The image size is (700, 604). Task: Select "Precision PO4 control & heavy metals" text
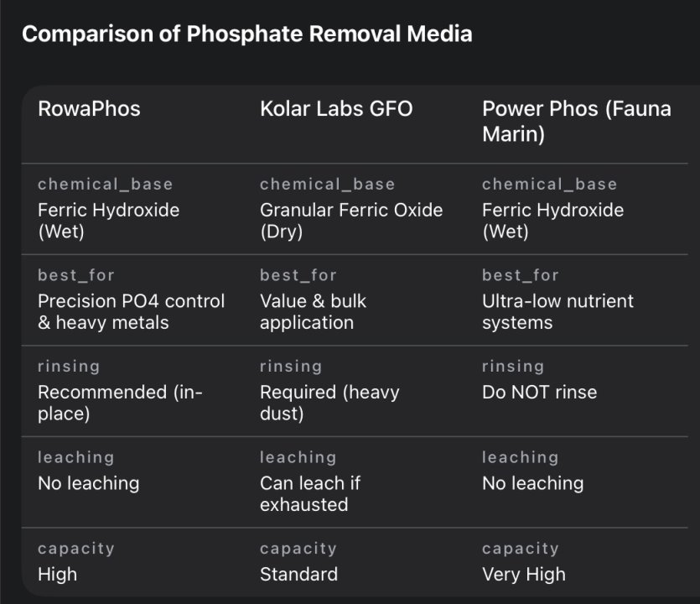coord(131,311)
